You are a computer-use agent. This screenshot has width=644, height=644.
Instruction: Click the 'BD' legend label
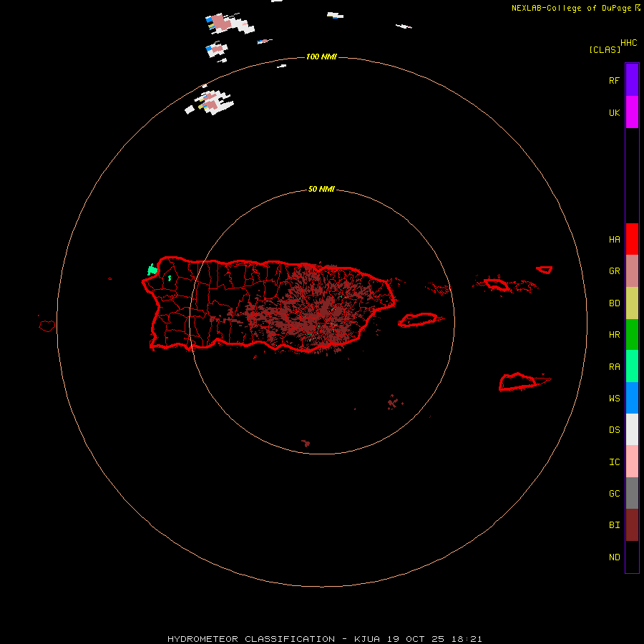(x=614, y=303)
